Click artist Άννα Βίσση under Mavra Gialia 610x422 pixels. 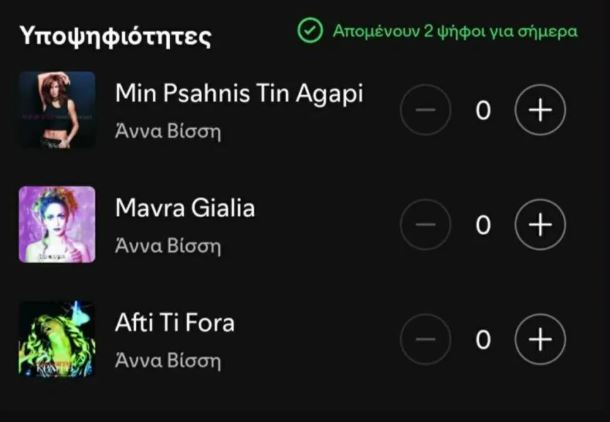[x=168, y=246]
